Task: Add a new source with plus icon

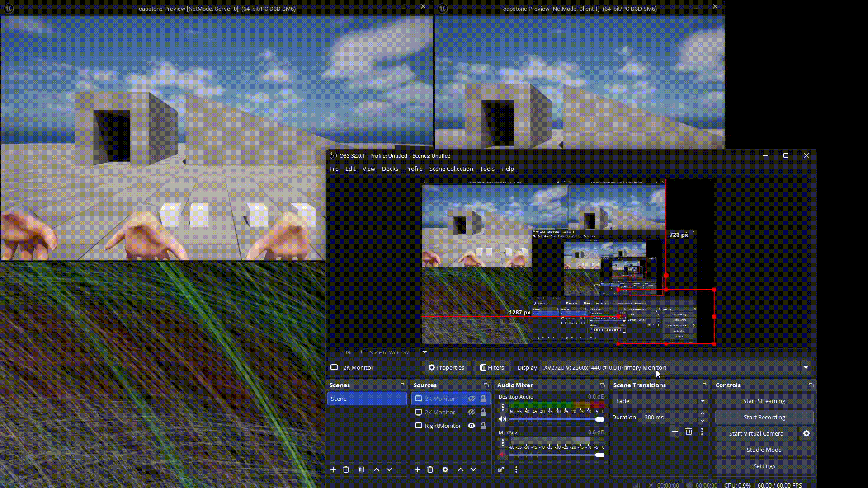Action: click(417, 469)
